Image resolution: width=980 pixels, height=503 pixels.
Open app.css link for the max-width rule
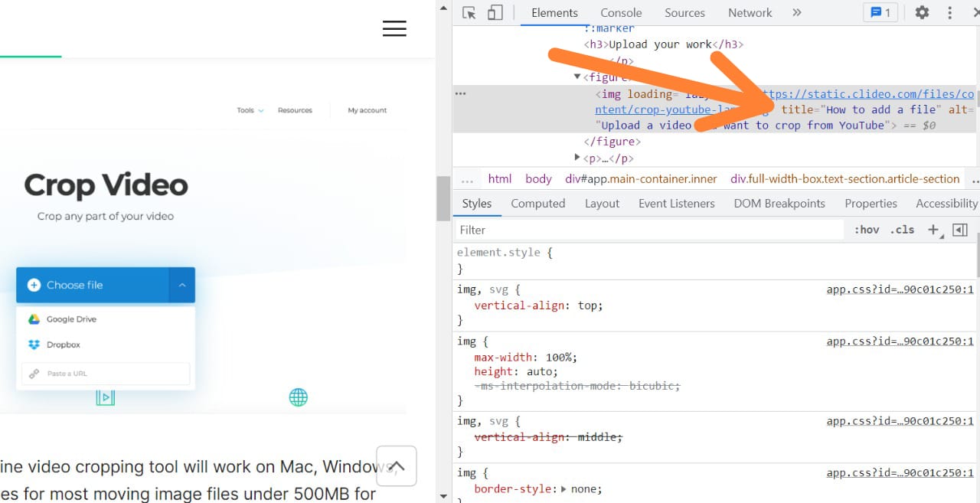(x=900, y=341)
